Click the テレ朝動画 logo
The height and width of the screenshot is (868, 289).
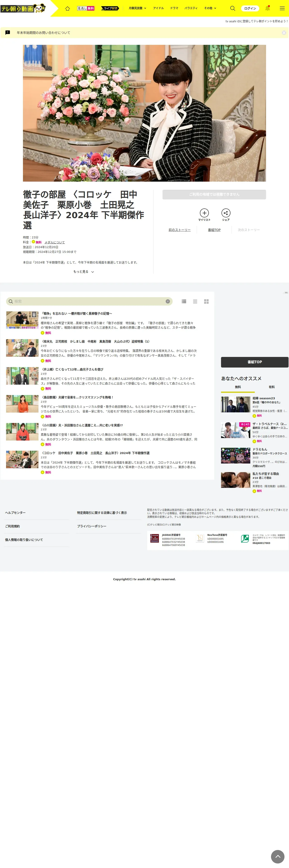(x=23, y=8)
